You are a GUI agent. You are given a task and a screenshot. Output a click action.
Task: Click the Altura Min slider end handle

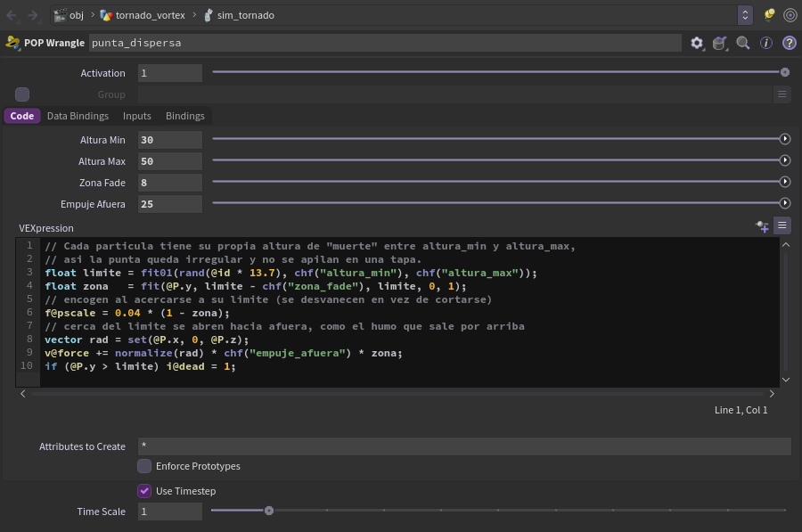784,139
